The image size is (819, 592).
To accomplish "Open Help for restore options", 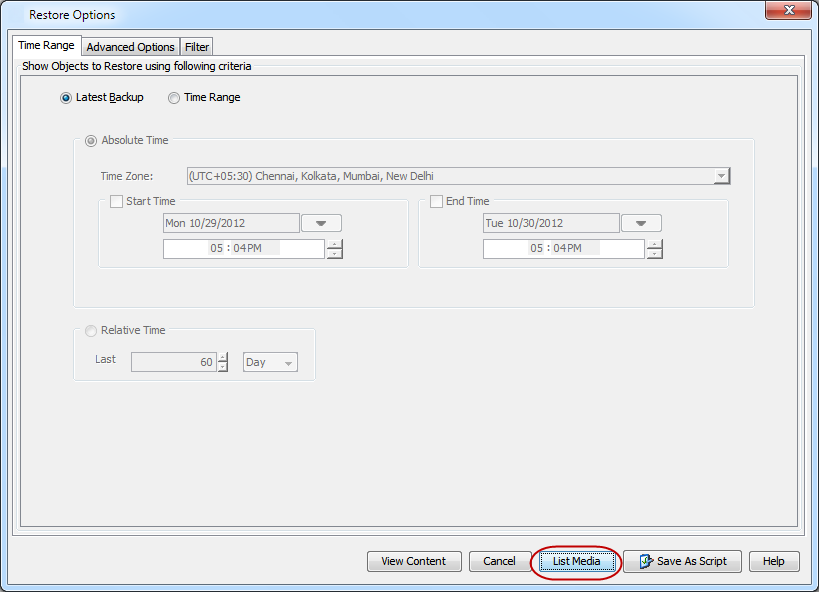I will (x=774, y=561).
